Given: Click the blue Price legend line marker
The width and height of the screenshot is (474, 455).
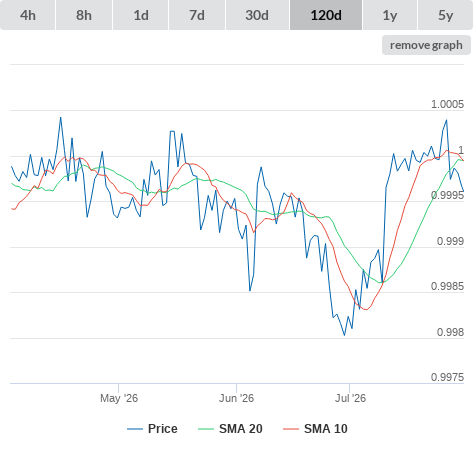Looking at the screenshot, I should [x=135, y=429].
